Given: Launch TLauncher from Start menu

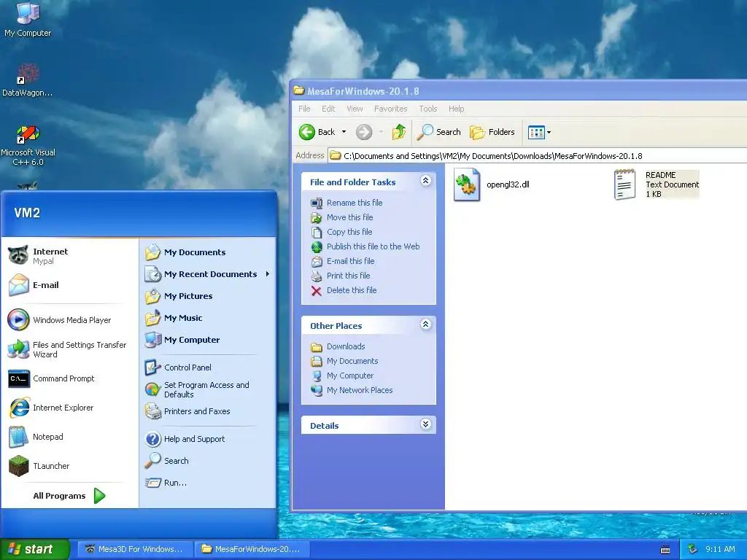Looking at the screenshot, I should point(39,466).
